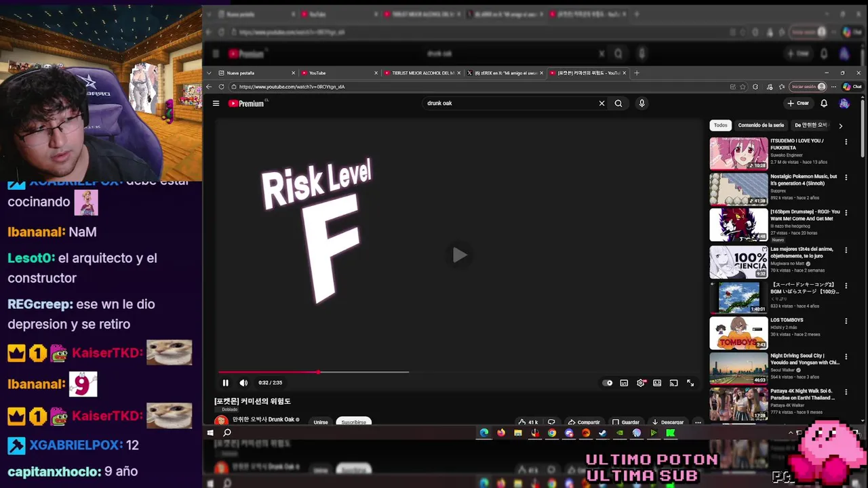Open File Explorer from the taskbar
The width and height of the screenshot is (868, 488).
point(518,432)
